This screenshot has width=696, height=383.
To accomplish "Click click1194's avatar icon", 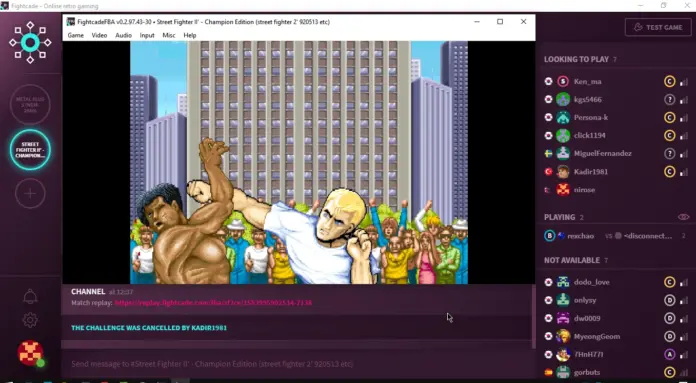I will coord(563,135).
